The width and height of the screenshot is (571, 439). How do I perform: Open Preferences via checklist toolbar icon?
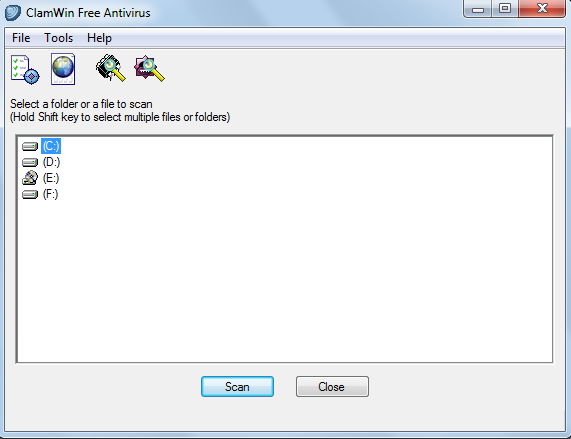(25, 69)
